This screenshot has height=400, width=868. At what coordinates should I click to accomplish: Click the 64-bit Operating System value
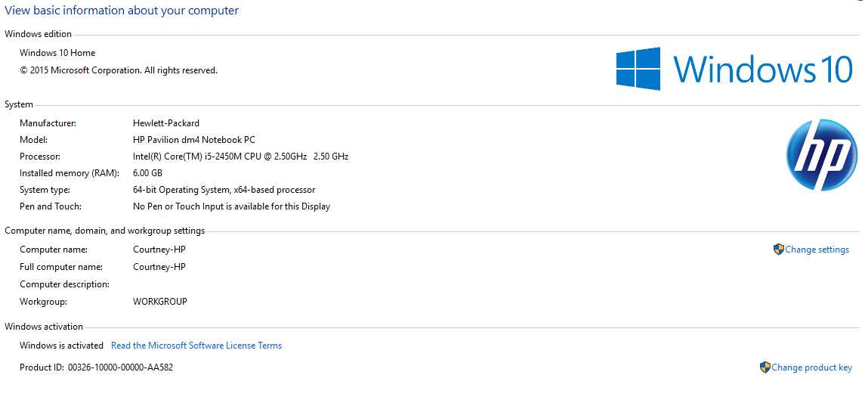coord(224,190)
